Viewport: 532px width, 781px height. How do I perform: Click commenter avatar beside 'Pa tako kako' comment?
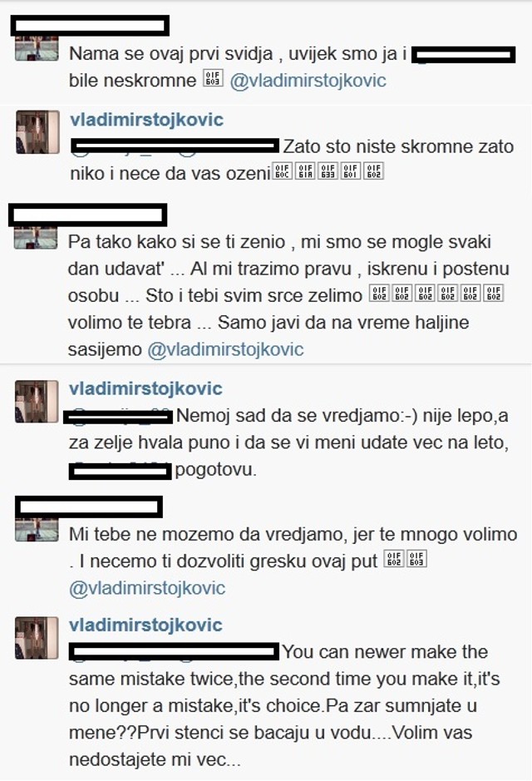[36, 238]
